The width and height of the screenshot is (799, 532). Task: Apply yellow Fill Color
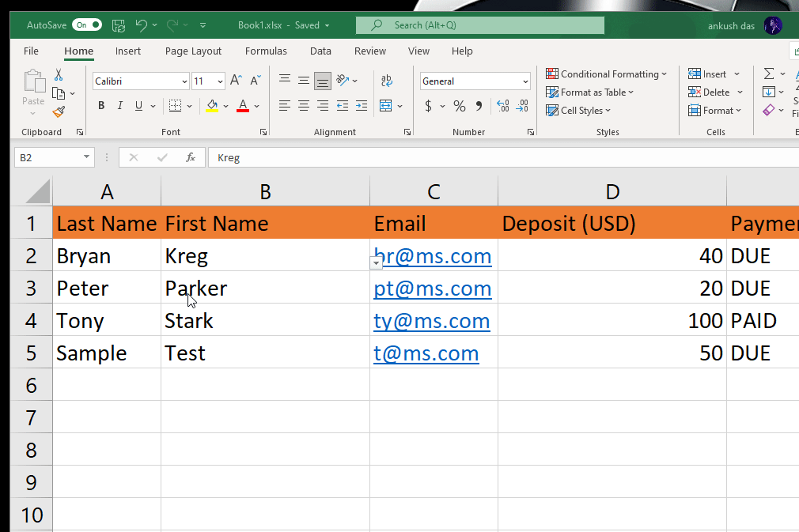coord(213,105)
